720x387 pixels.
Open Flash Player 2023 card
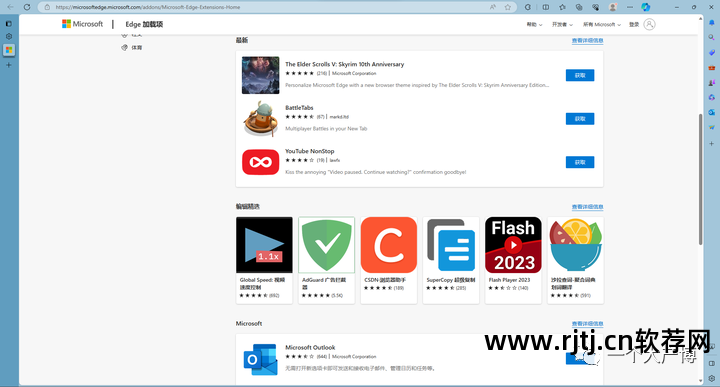pyautogui.click(x=513, y=260)
